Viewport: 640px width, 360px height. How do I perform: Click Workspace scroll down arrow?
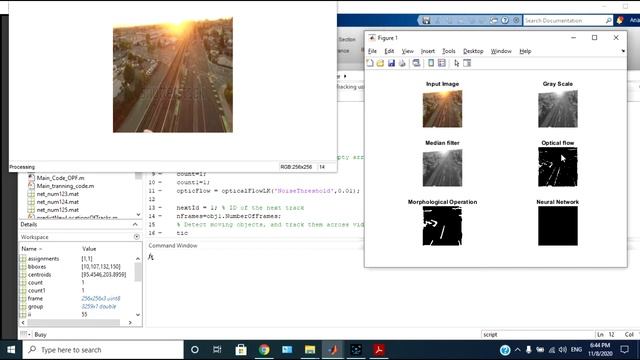[138, 315]
